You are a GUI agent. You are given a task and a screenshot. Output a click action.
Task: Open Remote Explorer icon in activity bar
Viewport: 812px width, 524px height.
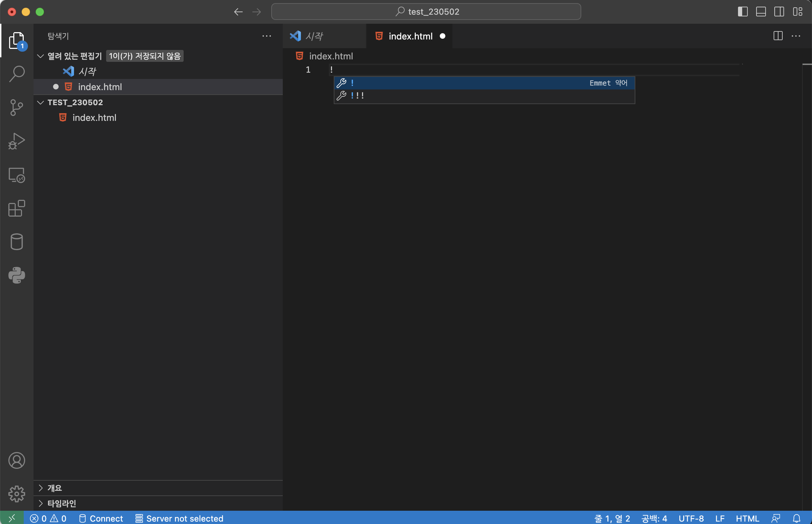(x=16, y=175)
